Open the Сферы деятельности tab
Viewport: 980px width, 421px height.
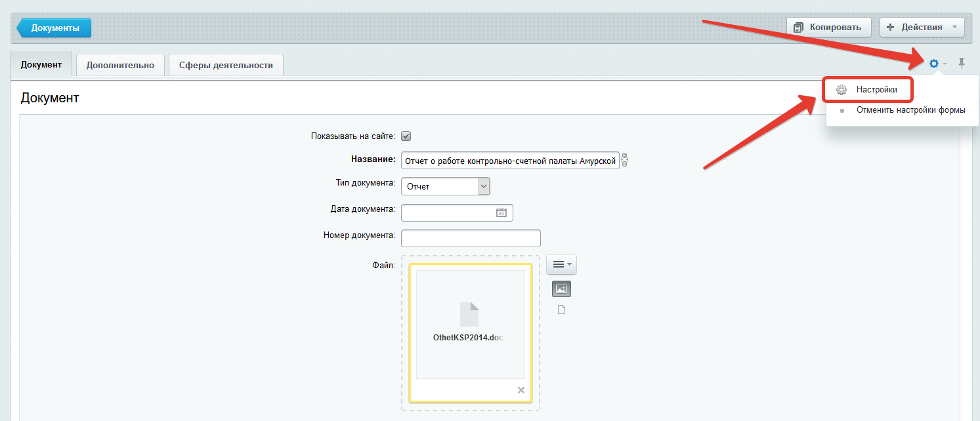pos(226,65)
